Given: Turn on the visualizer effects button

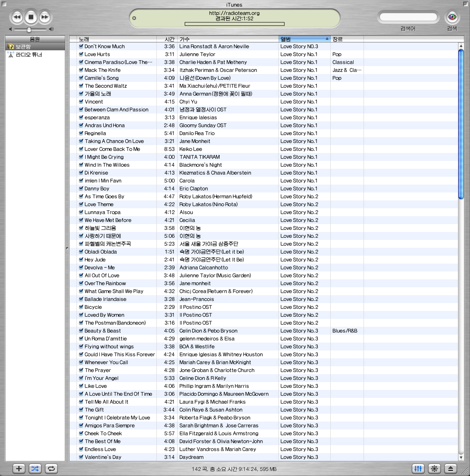Looking at the screenshot, I should tap(434, 469).
